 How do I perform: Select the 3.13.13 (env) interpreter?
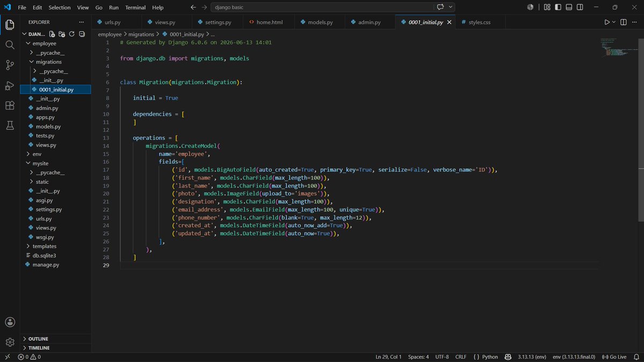coord(532,357)
